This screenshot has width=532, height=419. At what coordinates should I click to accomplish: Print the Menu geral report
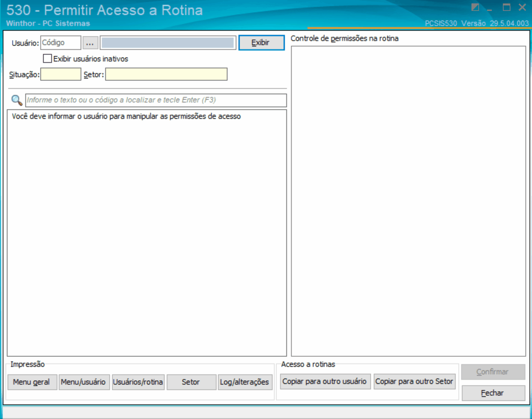click(32, 382)
